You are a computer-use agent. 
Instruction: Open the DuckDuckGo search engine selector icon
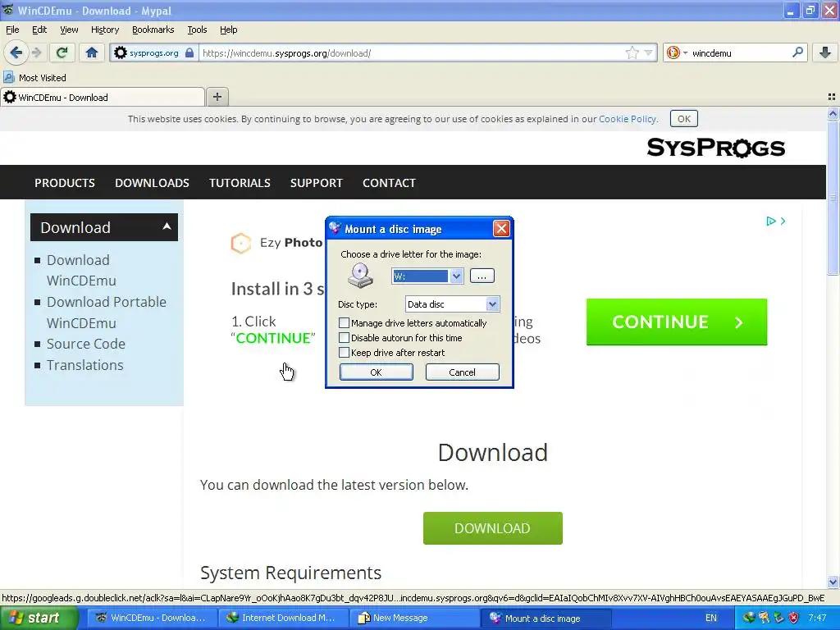point(673,52)
